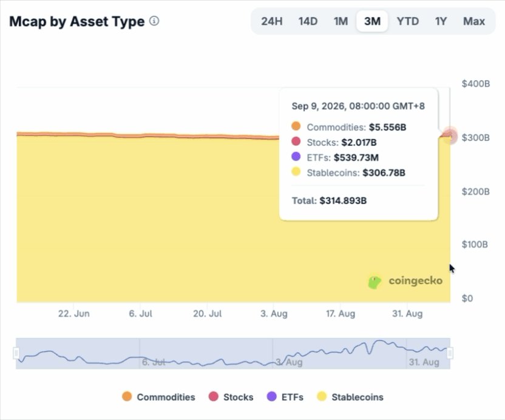Select the 24H time range tab
Image resolution: width=505 pixels, height=420 pixels.
click(x=272, y=21)
